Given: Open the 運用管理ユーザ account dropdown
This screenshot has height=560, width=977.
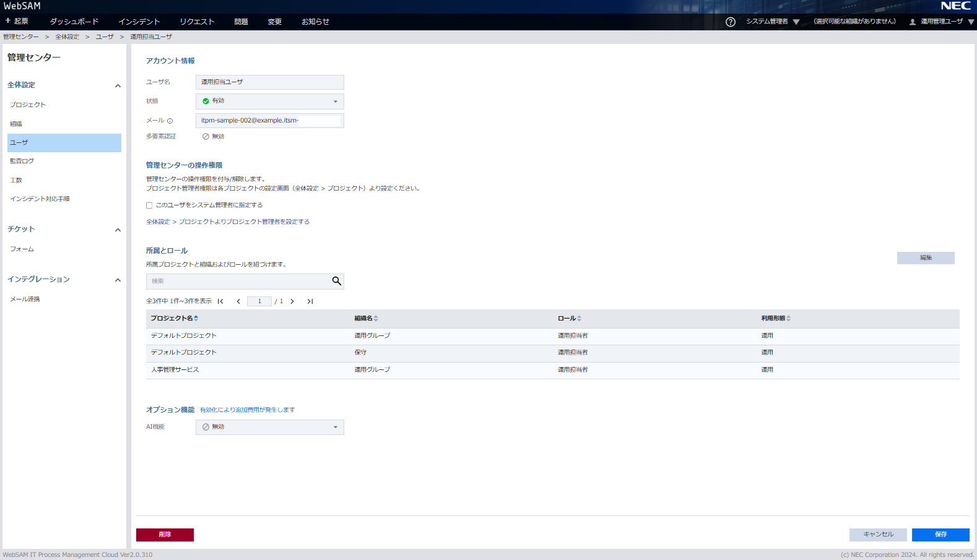Looking at the screenshot, I should pos(947,22).
